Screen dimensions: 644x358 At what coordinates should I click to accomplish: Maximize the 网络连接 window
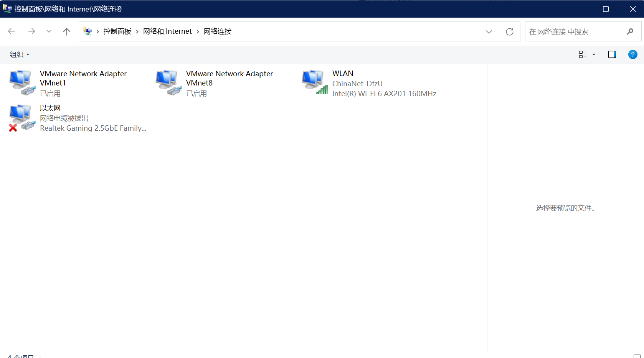pyautogui.click(x=606, y=9)
